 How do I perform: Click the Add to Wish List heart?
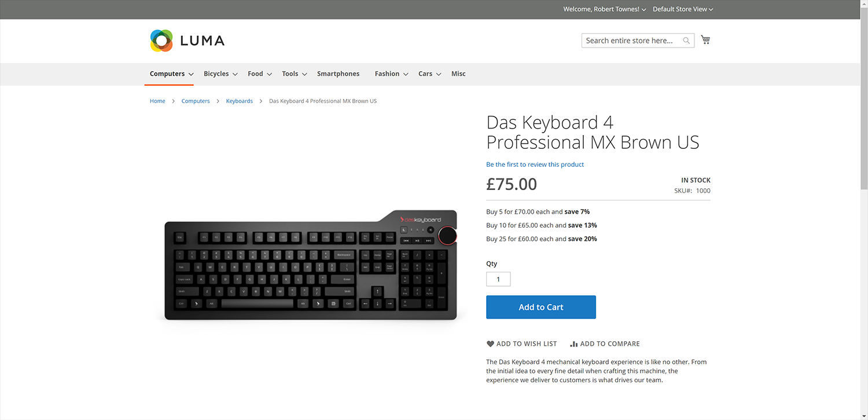tap(491, 344)
